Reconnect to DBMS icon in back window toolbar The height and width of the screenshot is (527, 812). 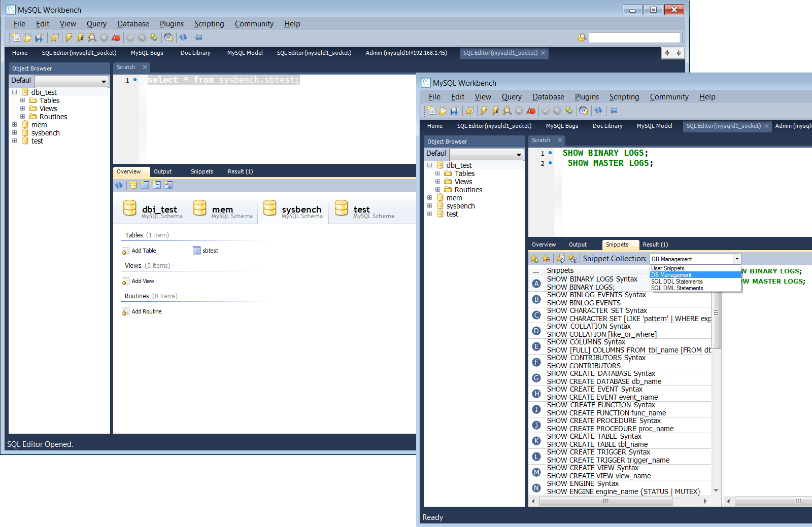point(168,38)
